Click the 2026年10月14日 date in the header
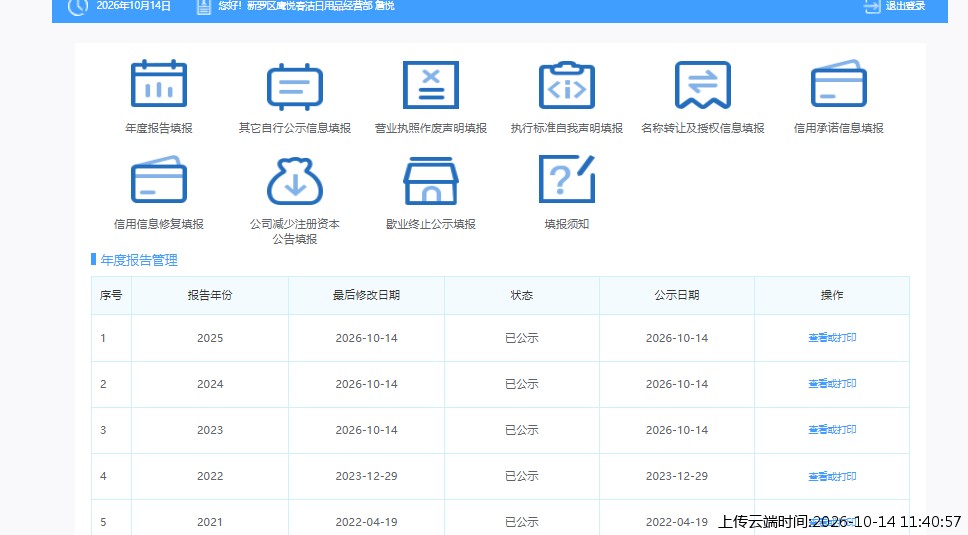968x535 pixels. click(x=134, y=6)
